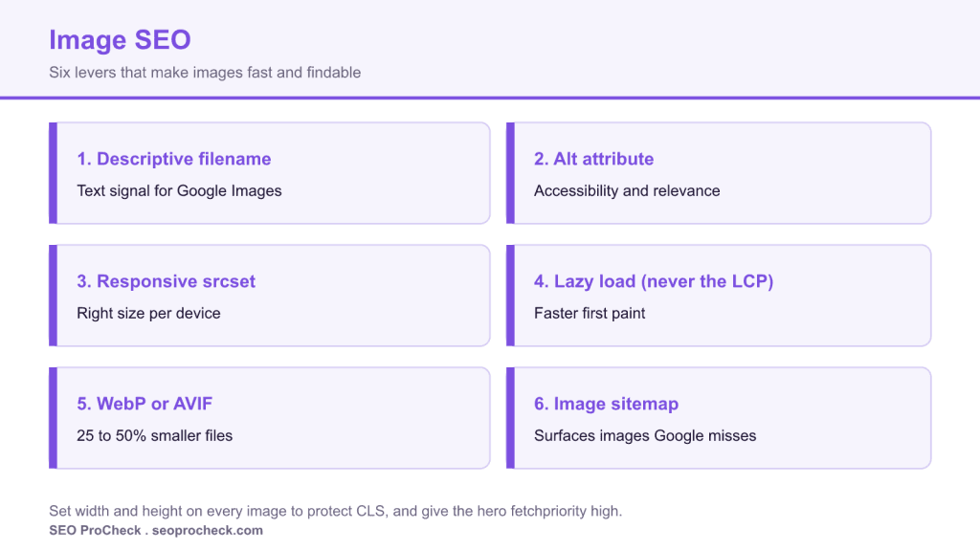This screenshot has width=980, height=551.
Task: Click the Lazy load (never the LCP) heading
Action: point(654,281)
